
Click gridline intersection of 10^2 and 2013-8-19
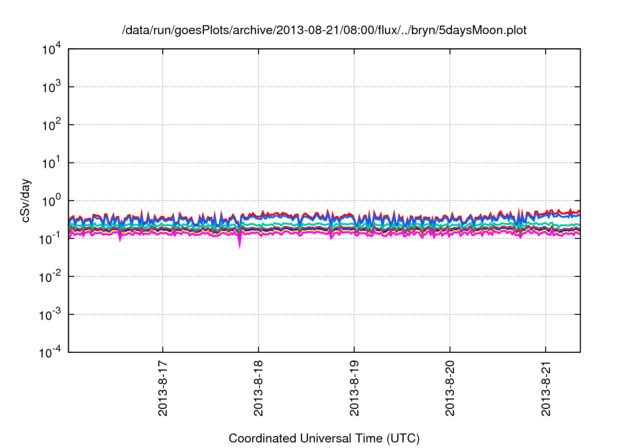pos(354,125)
